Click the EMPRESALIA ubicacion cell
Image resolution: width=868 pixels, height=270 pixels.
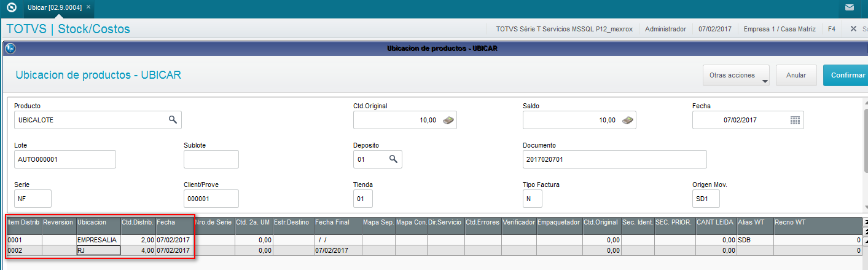coord(98,239)
